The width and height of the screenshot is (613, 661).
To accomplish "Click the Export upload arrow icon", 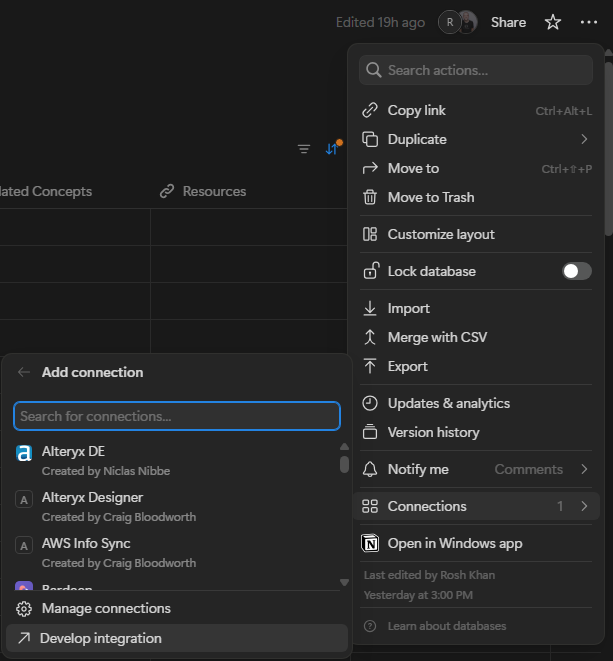I will [x=370, y=366].
